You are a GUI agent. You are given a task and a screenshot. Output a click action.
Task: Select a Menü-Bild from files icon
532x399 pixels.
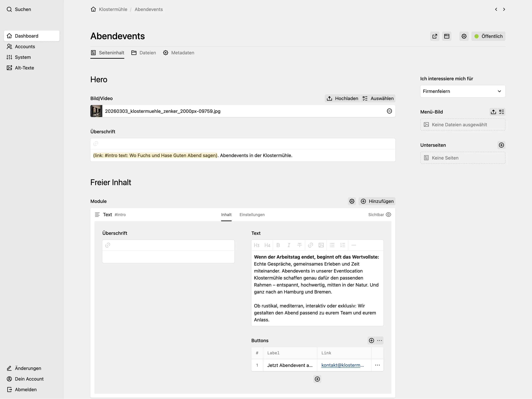pyautogui.click(x=501, y=112)
